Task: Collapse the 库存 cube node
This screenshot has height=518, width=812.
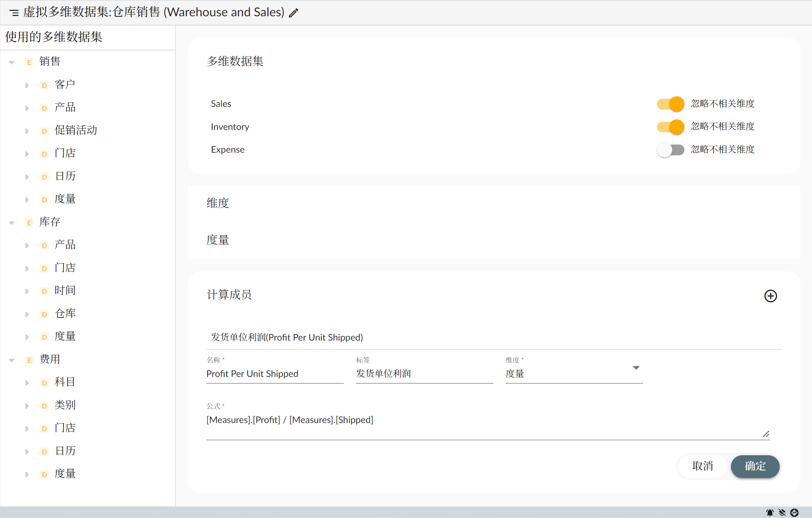Action: tap(12, 223)
